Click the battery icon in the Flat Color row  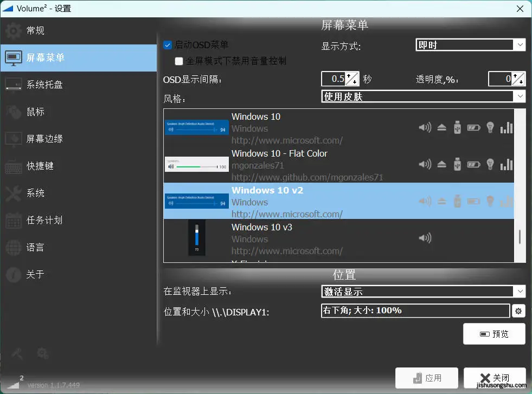click(x=473, y=164)
